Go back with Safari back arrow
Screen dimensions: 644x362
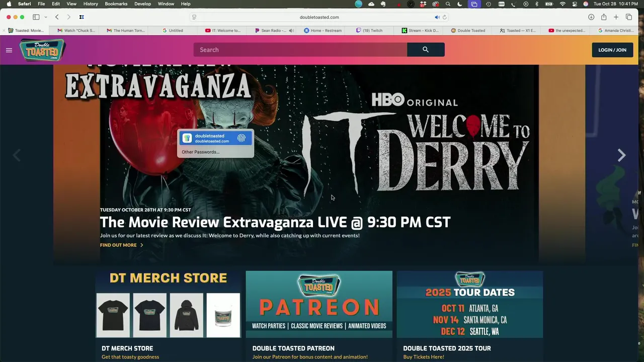click(57, 17)
